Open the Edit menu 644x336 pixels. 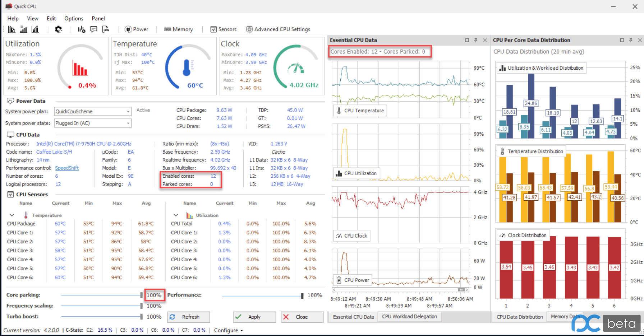51,18
